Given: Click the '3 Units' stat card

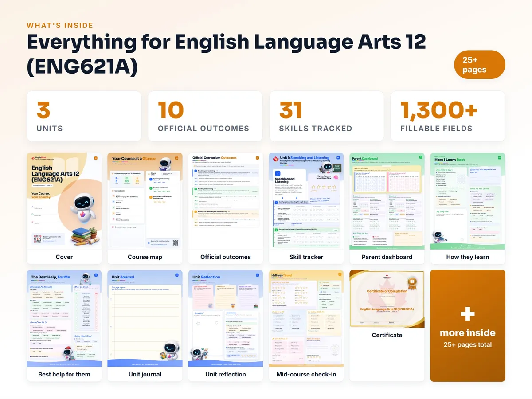Looking at the screenshot, I should click(84, 116).
